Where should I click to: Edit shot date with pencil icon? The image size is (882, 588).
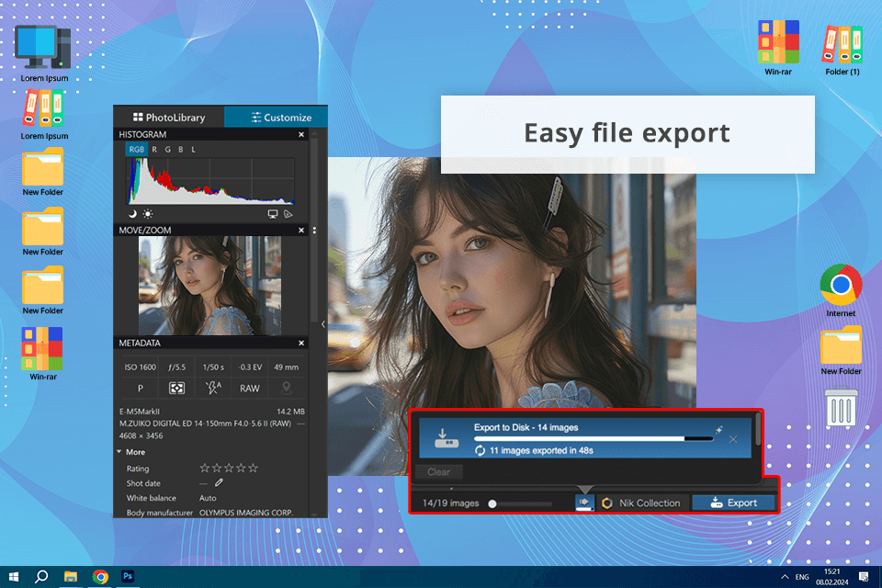[x=219, y=482]
